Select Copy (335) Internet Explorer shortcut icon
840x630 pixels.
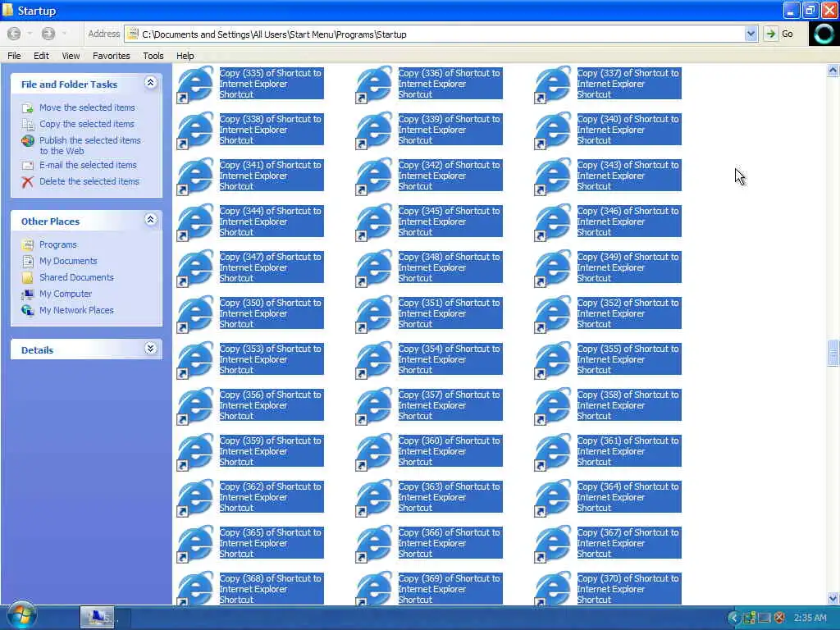(x=195, y=84)
